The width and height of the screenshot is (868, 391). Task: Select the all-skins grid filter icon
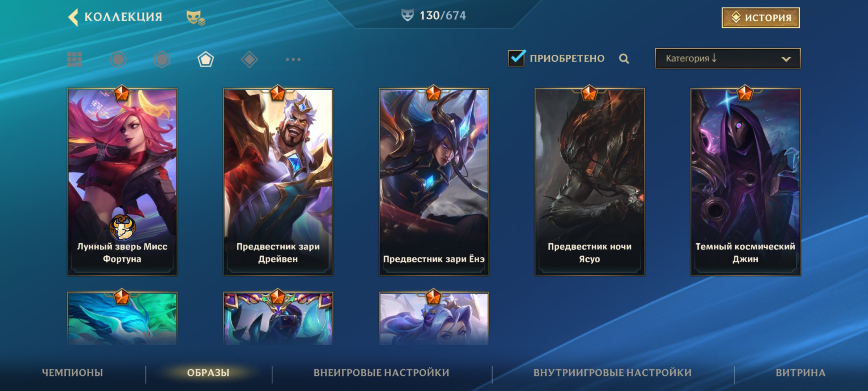coord(75,59)
